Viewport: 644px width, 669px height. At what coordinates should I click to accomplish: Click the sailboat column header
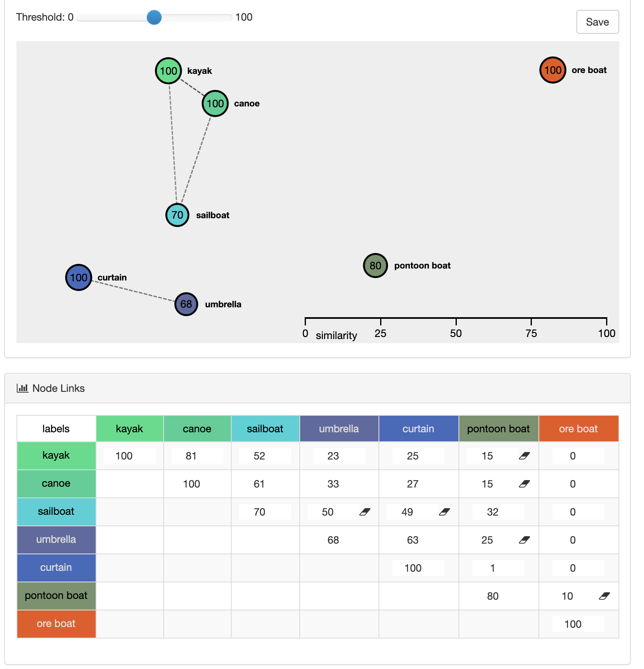click(265, 429)
